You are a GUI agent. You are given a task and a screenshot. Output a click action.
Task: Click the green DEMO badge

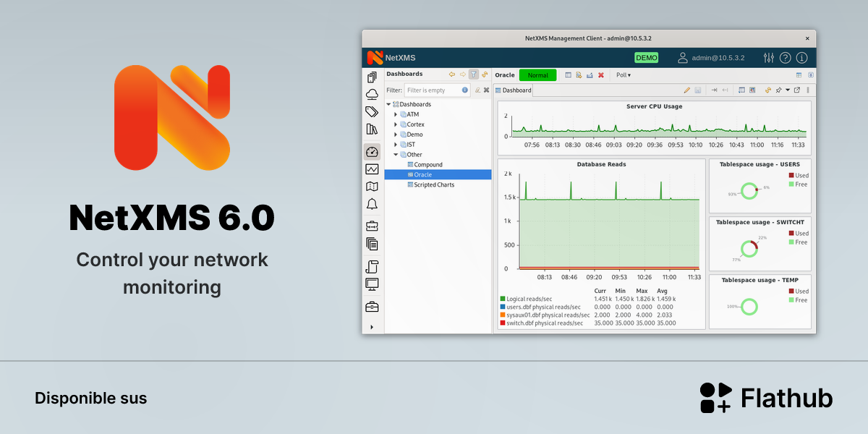(x=647, y=58)
